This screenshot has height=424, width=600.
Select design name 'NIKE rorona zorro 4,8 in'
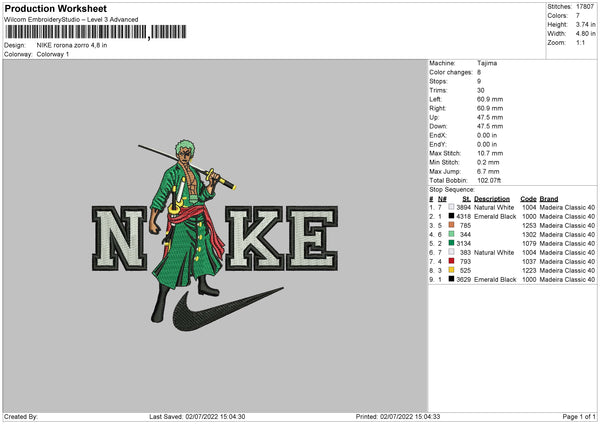pos(72,45)
